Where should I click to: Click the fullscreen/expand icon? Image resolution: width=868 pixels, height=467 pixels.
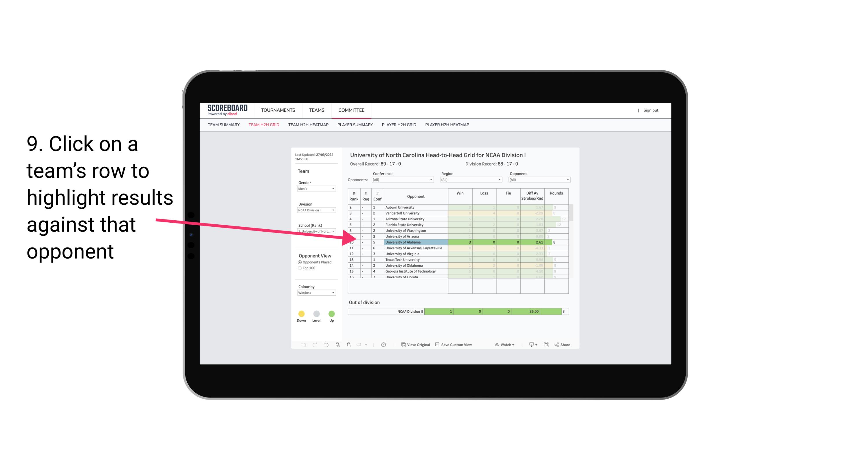tap(546, 345)
